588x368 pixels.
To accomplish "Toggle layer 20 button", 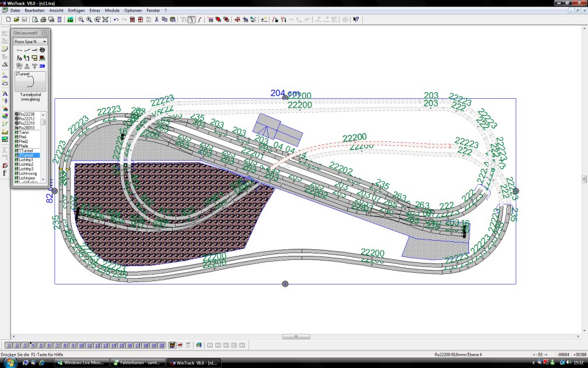I will [x=162, y=345].
